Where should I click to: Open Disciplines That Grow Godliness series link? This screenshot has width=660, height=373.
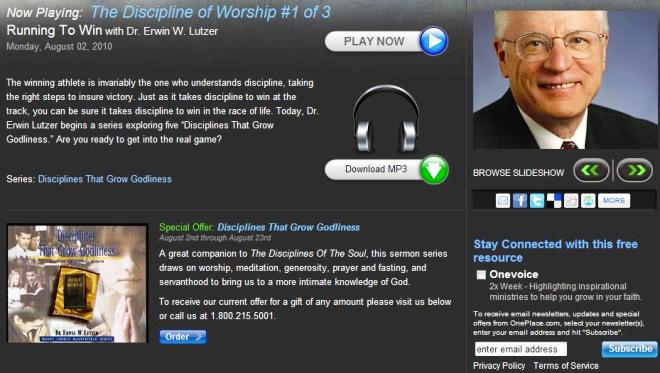pos(105,179)
